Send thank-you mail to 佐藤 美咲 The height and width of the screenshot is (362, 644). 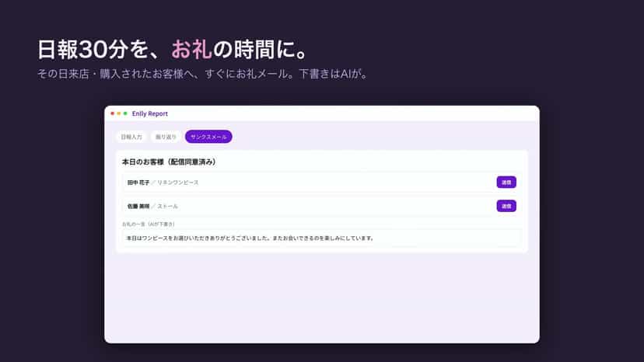(x=506, y=206)
